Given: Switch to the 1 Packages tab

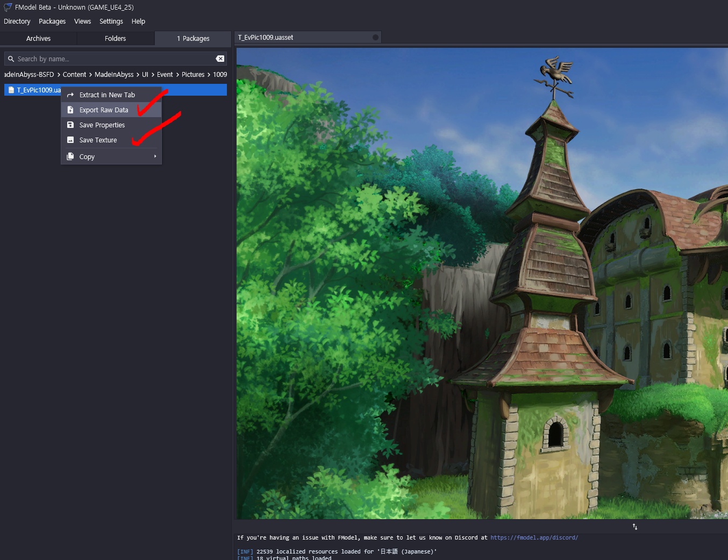Looking at the screenshot, I should coord(193,39).
